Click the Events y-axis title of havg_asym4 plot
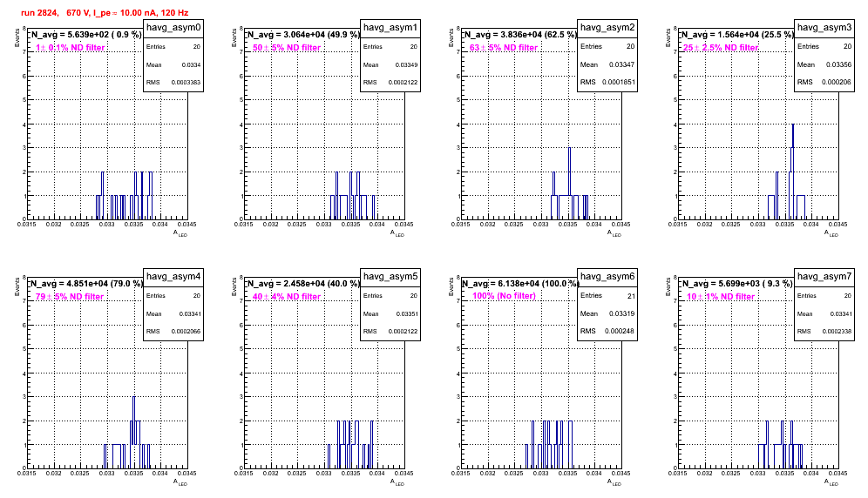Screen dimensions: 868x498 pyautogui.click(x=17, y=285)
